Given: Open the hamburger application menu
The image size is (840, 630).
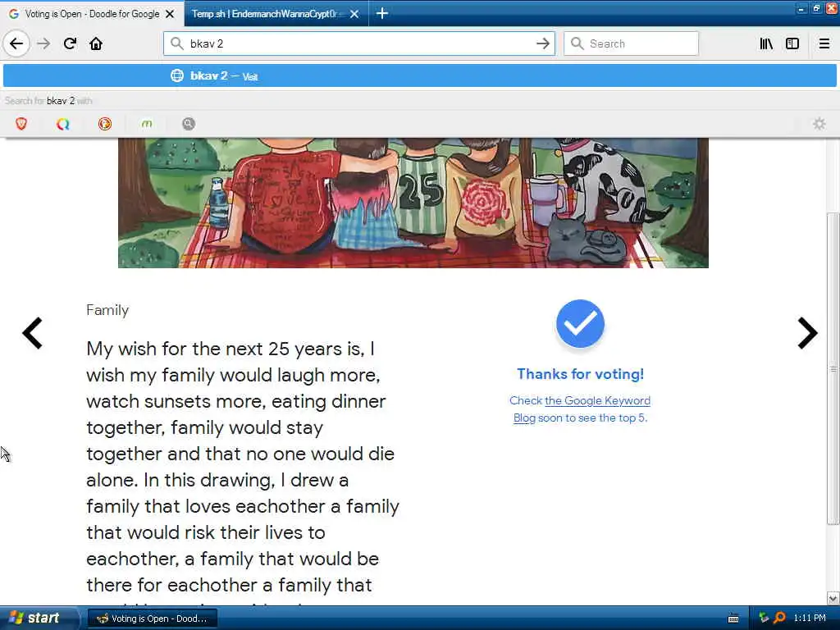Looking at the screenshot, I should pos(824,43).
